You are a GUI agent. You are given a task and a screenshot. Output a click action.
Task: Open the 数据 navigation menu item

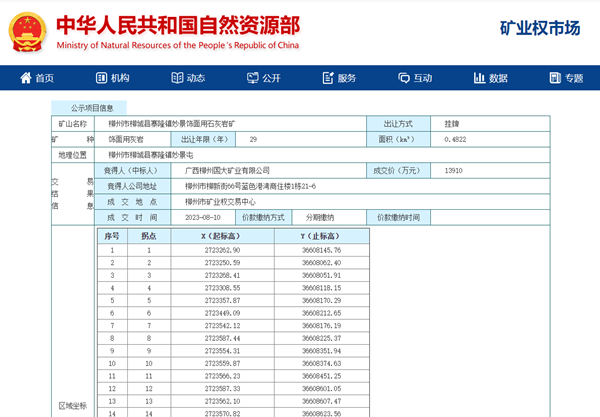[x=498, y=79]
